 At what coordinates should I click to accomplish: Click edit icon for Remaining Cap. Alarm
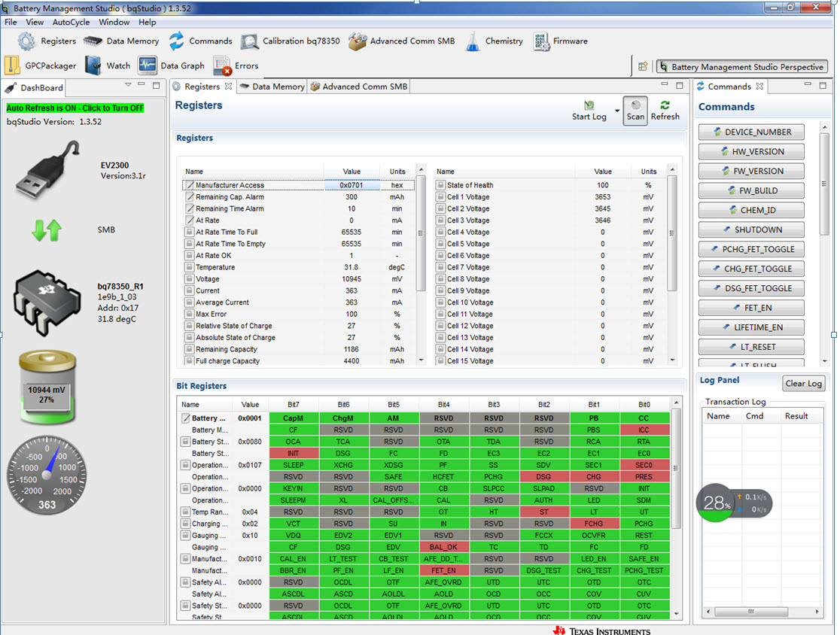click(x=190, y=197)
